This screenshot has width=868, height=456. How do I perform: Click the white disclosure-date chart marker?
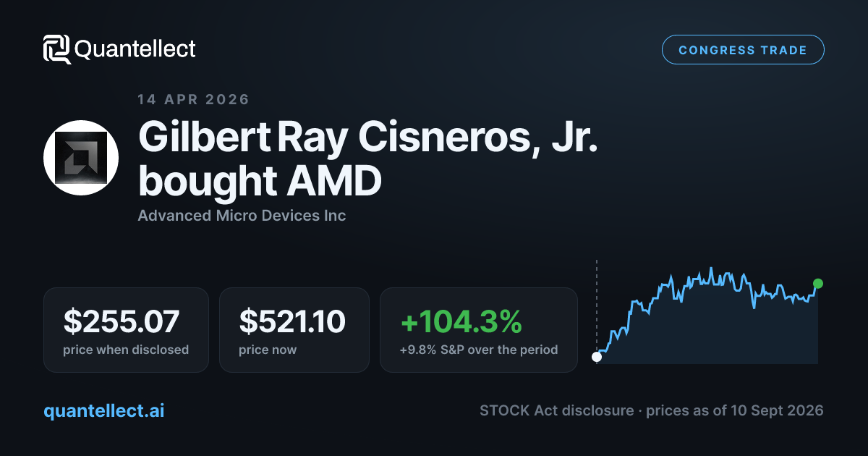[x=597, y=356]
